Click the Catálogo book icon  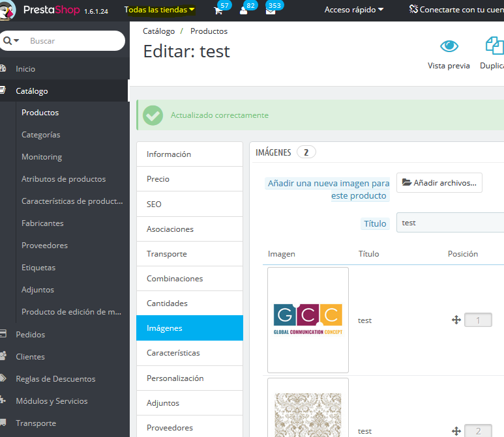tap(3, 91)
